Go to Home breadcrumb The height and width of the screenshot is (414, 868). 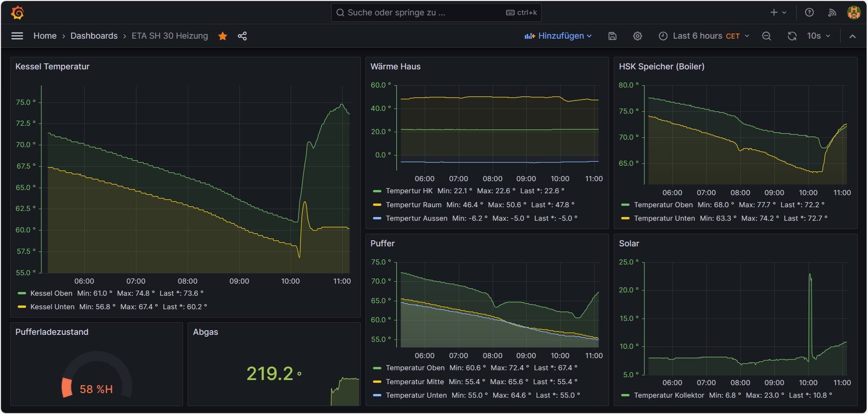(x=45, y=36)
